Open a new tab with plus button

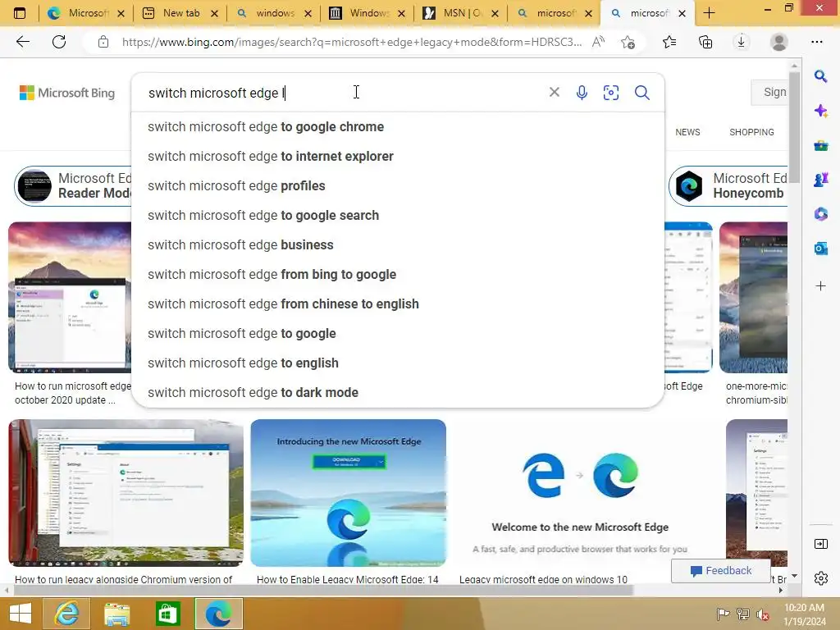[709, 13]
